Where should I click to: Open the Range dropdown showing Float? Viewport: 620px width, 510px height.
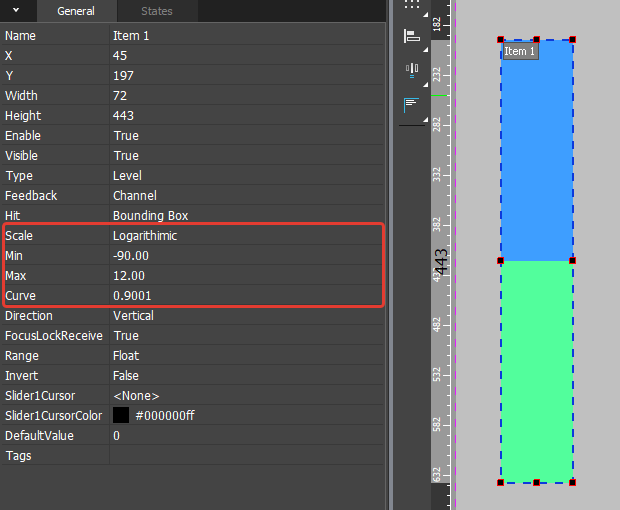coord(246,356)
